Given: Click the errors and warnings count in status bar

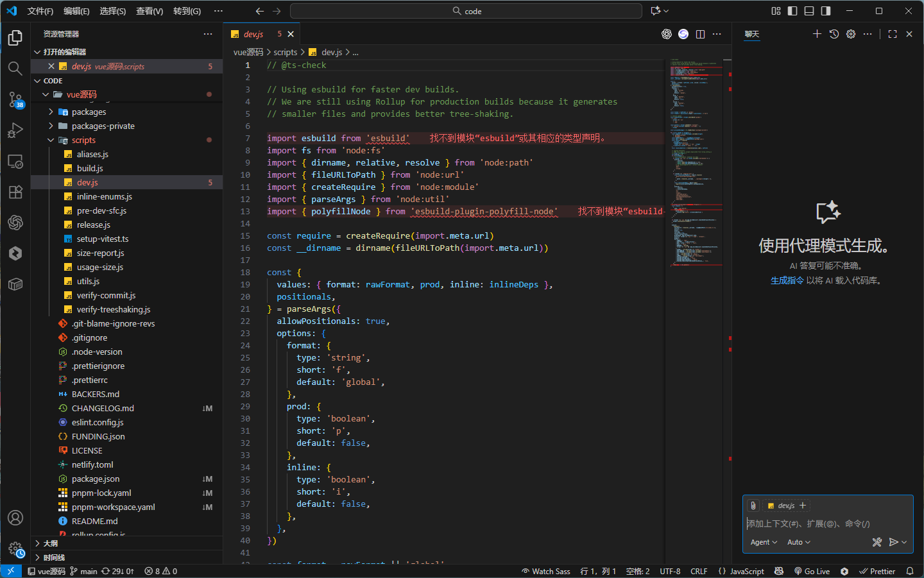Looking at the screenshot, I should (161, 571).
